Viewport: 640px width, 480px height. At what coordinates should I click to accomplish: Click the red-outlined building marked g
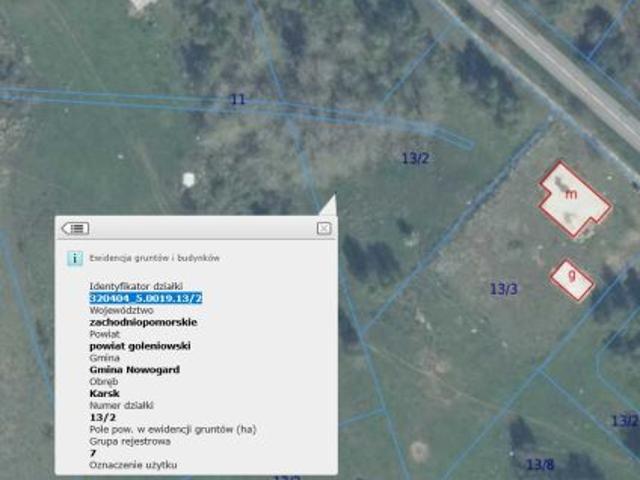pyautogui.click(x=571, y=279)
